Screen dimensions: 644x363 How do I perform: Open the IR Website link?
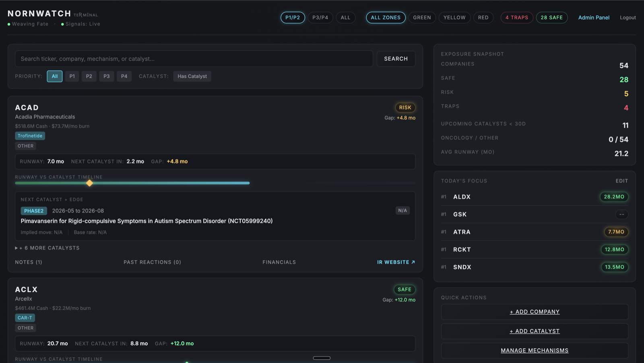click(x=396, y=262)
